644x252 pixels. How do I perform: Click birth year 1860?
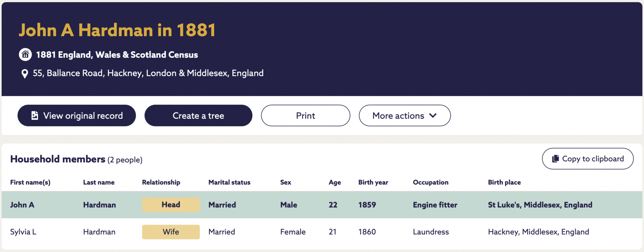click(x=367, y=232)
